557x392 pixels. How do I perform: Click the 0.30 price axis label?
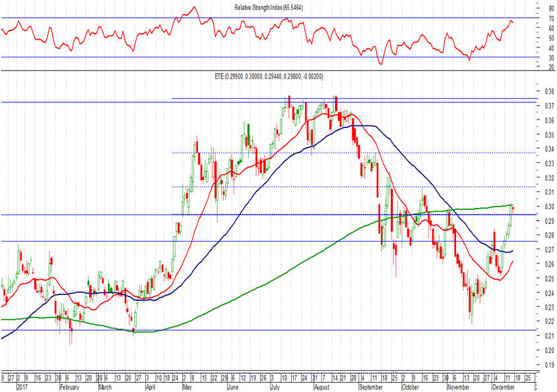click(x=550, y=207)
